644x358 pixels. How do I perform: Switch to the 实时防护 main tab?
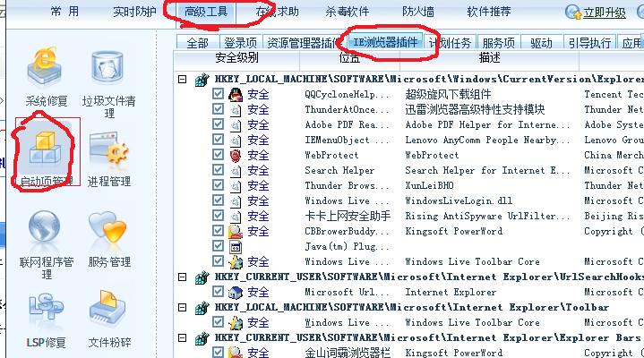(x=134, y=12)
